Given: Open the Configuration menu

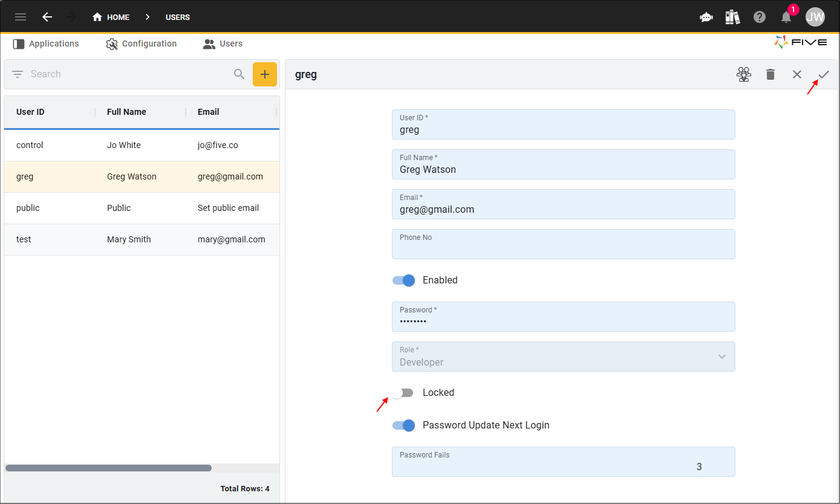Looking at the screenshot, I should (142, 44).
